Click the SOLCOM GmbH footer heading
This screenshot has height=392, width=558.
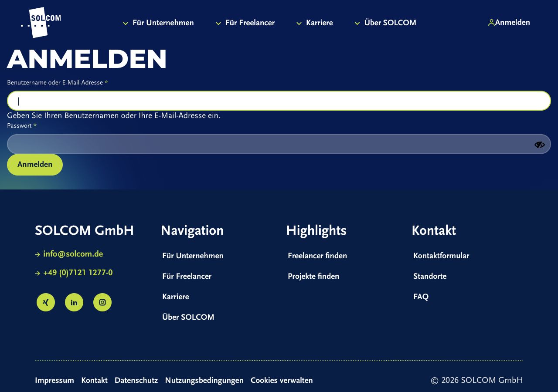[84, 230]
